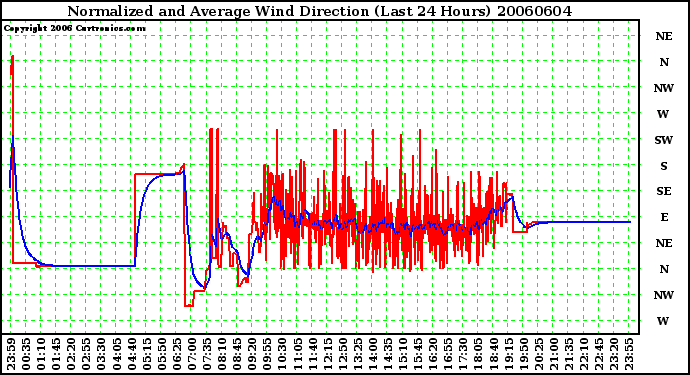Select the 'S' direction axis label

click(x=664, y=166)
